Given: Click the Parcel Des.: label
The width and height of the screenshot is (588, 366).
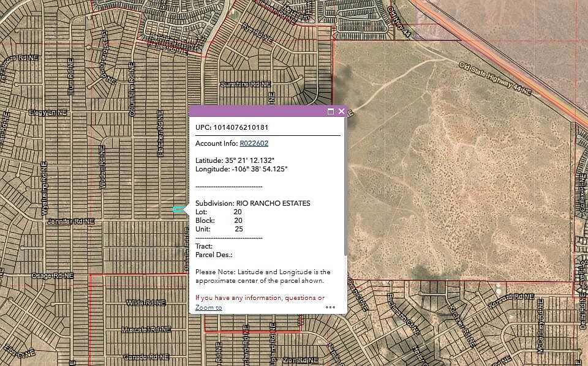Looking at the screenshot, I should [x=214, y=255].
